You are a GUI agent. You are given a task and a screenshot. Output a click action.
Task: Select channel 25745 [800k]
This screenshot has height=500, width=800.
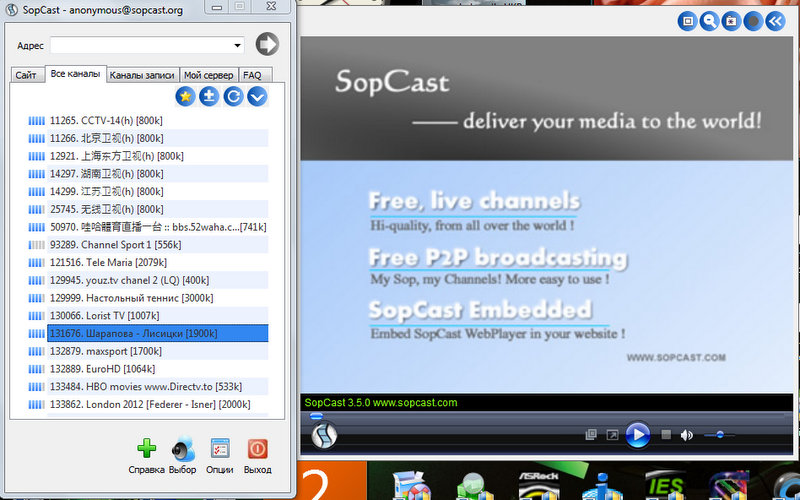(158, 209)
